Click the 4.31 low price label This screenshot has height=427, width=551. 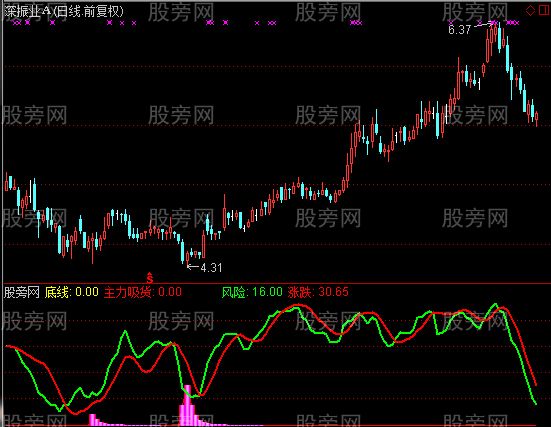[x=211, y=268]
